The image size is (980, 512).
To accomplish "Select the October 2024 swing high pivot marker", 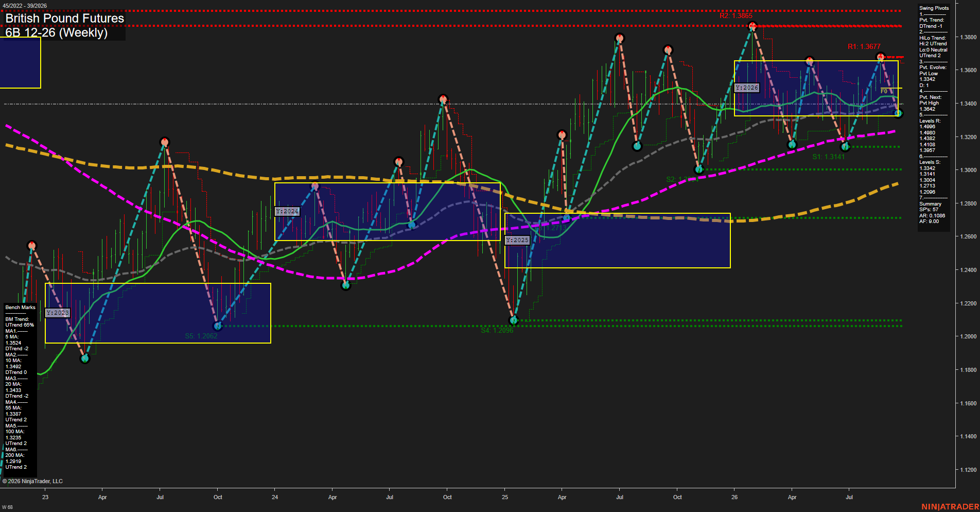I will coord(443,99).
